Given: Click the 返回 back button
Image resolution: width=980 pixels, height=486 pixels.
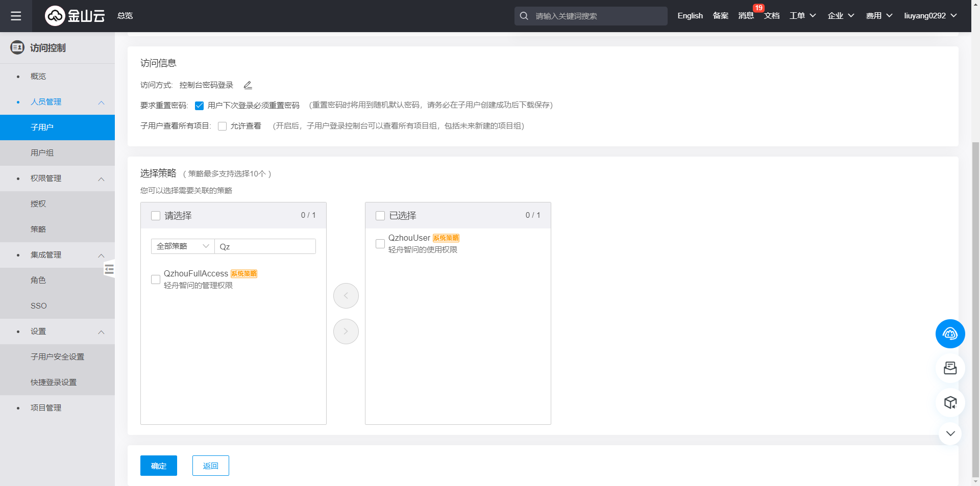Looking at the screenshot, I should (210, 466).
